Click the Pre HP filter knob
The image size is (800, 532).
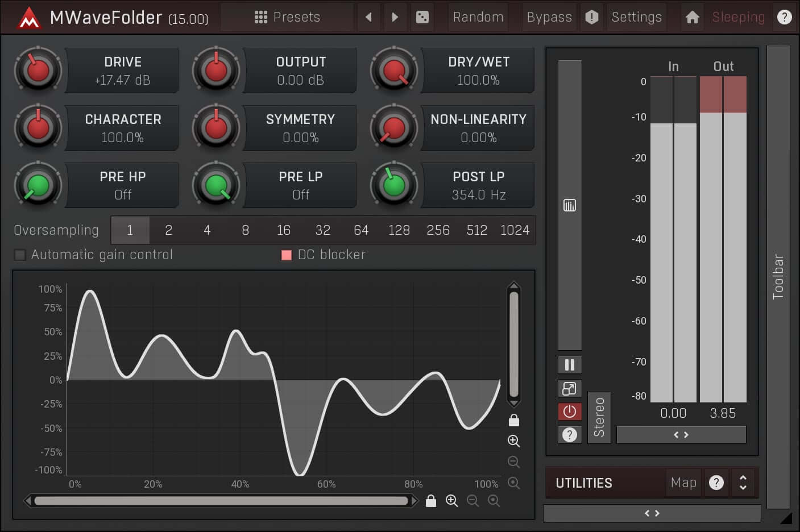(x=38, y=185)
